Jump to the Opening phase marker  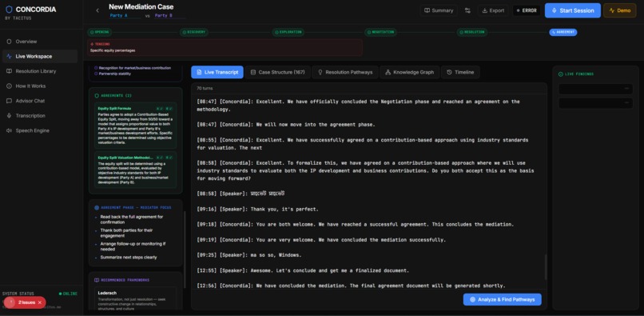pyautogui.click(x=100, y=32)
